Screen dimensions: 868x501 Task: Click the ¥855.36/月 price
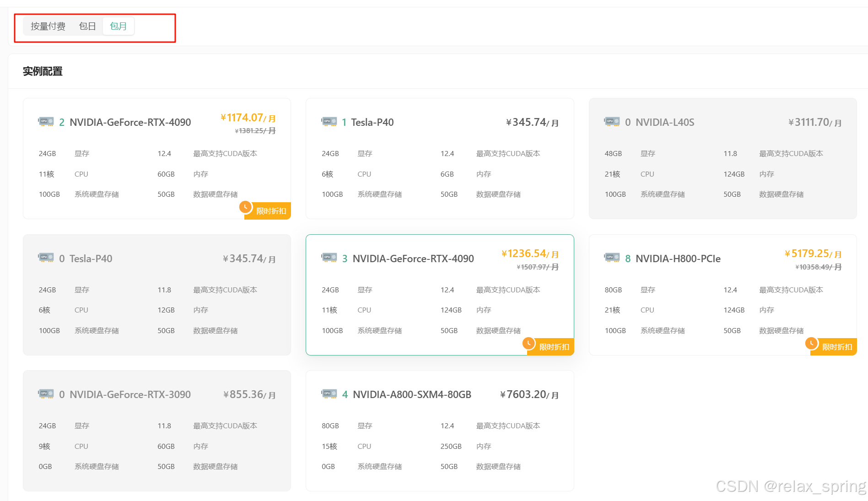coord(249,394)
